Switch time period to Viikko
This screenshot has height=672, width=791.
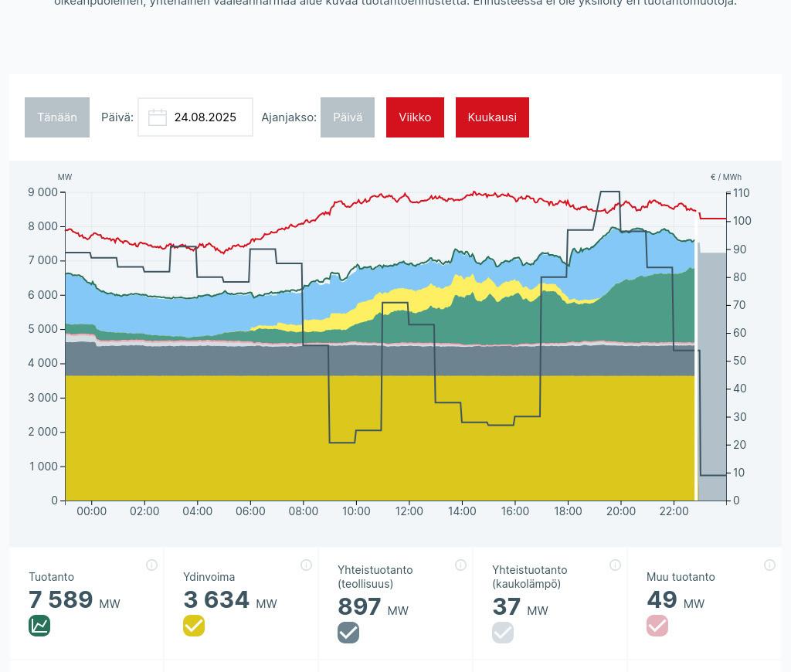(x=415, y=117)
